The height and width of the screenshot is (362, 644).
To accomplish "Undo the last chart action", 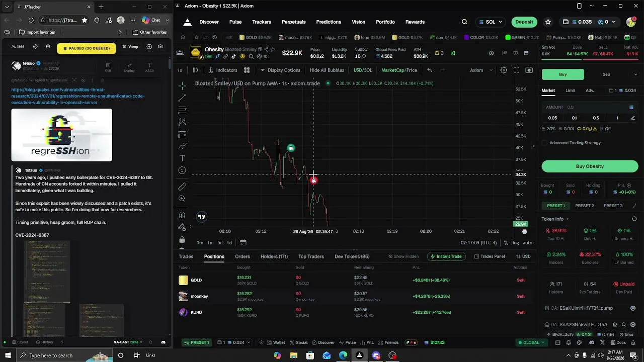I will (x=429, y=70).
